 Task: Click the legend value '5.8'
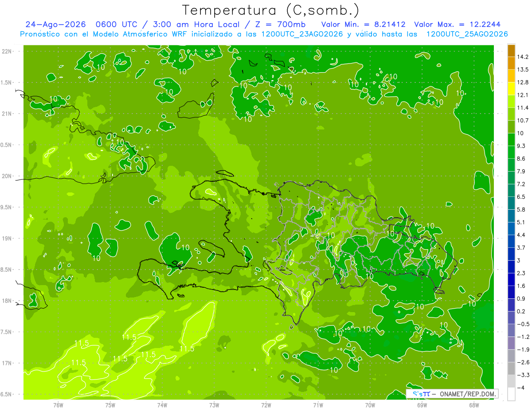(521, 209)
